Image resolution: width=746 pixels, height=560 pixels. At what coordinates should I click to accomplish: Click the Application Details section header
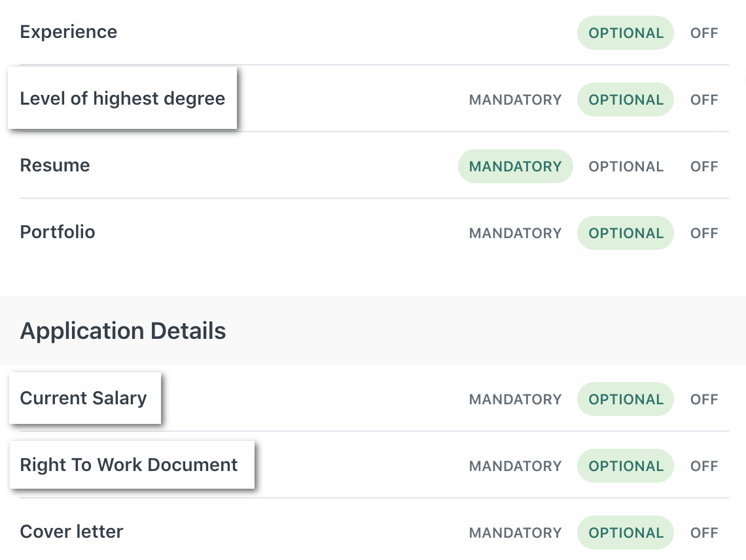coord(122,330)
